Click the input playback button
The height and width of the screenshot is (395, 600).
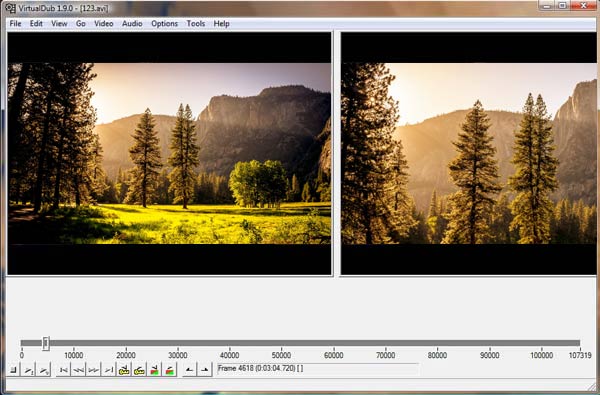(x=29, y=370)
